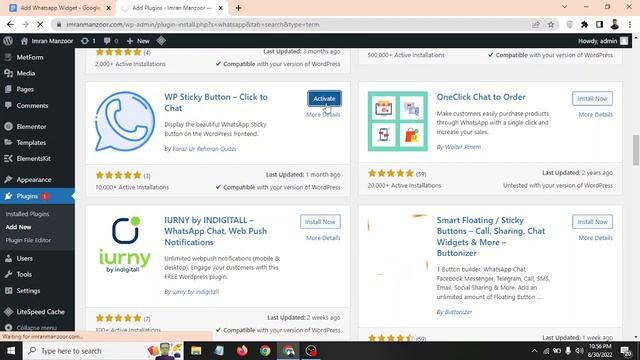Click the LiteSpeed diamond icon in admin bar
The width and height of the screenshot is (640, 360).
(161, 41)
